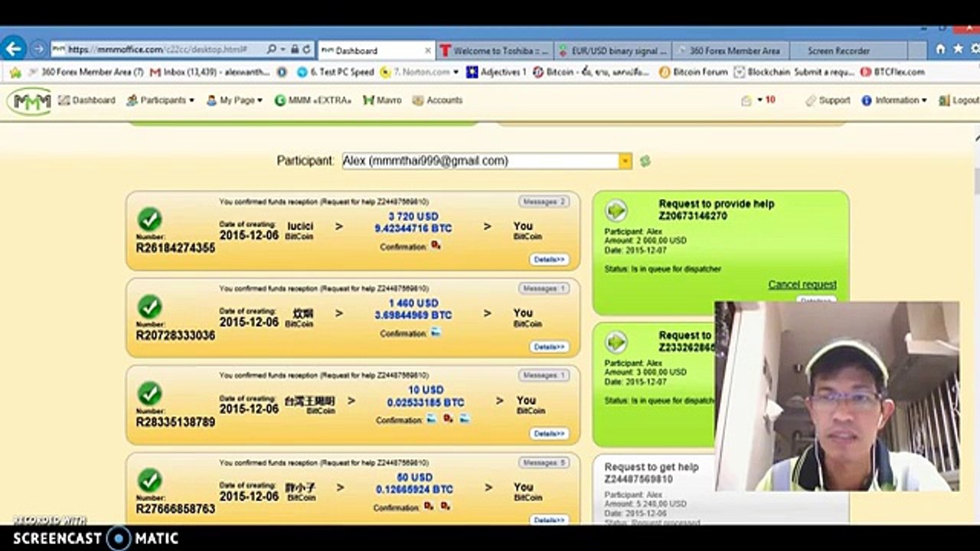Click the green checkmark for order R28335138789

pos(150,394)
